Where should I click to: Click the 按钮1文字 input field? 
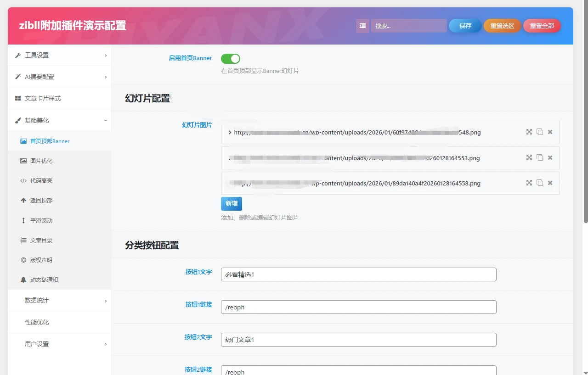(358, 274)
